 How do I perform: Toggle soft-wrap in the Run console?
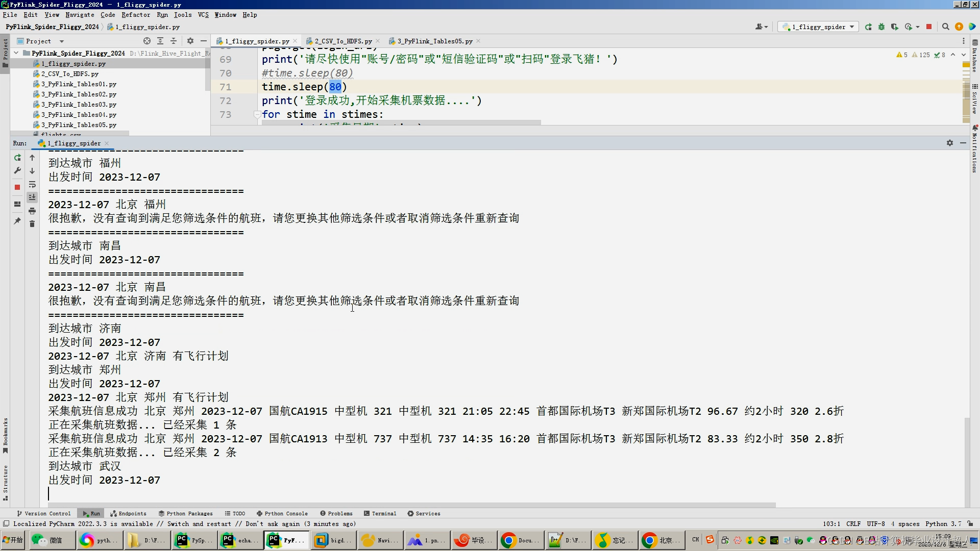(x=32, y=184)
